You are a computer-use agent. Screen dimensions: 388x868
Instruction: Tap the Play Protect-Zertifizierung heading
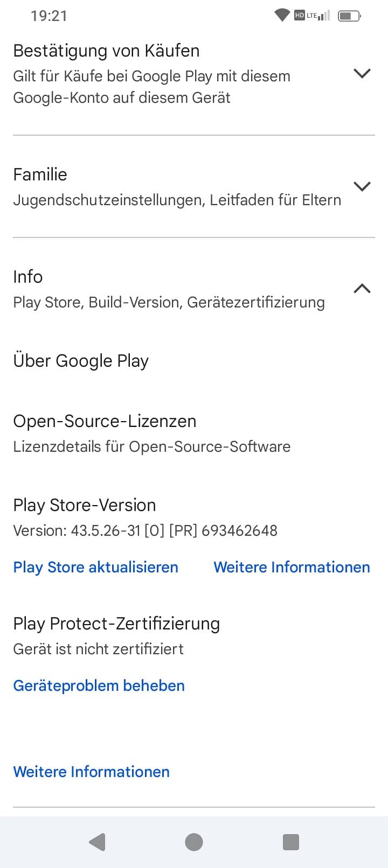116,624
